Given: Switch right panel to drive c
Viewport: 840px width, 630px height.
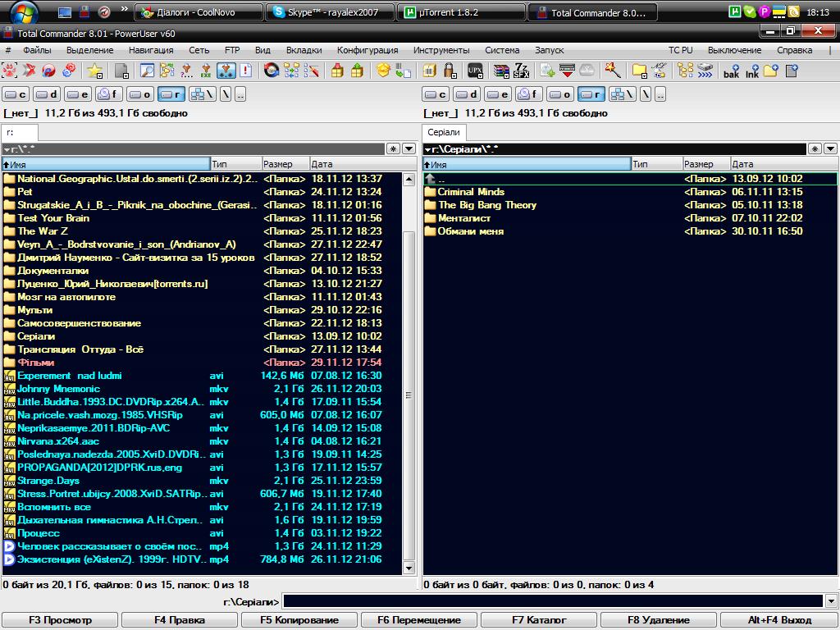Looking at the screenshot, I should click(x=435, y=94).
